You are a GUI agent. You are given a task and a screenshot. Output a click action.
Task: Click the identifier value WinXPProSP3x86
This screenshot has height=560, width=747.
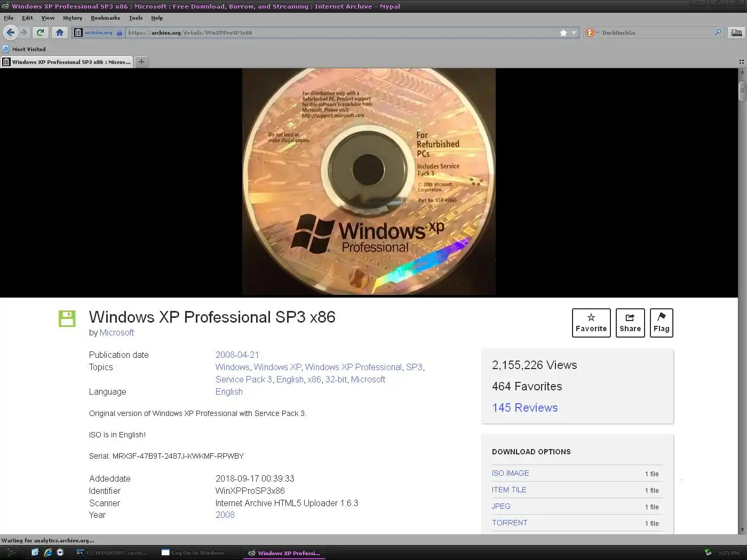point(250,491)
